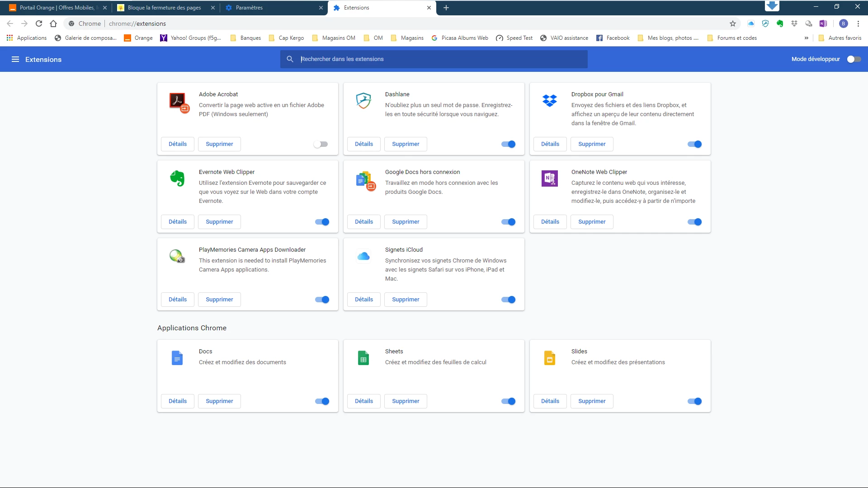Bookmark this page with star icon
Screen dimensions: 868x488
point(733,23)
